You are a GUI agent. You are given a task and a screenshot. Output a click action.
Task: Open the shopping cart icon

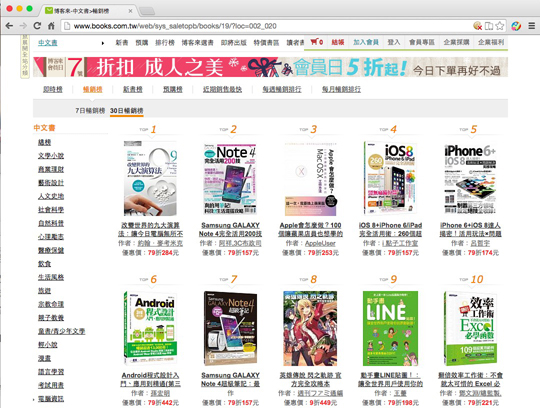[x=316, y=42]
